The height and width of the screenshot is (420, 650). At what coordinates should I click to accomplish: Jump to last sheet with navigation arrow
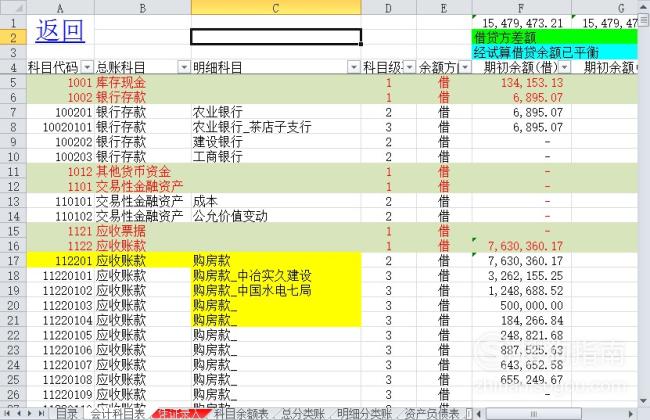pyautogui.click(x=41, y=413)
